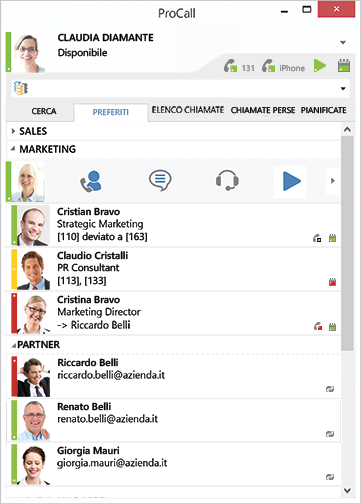The height and width of the screenshot is (504, 361).
Task: Collapse the MARKETING group
Action: coord(13,149)
